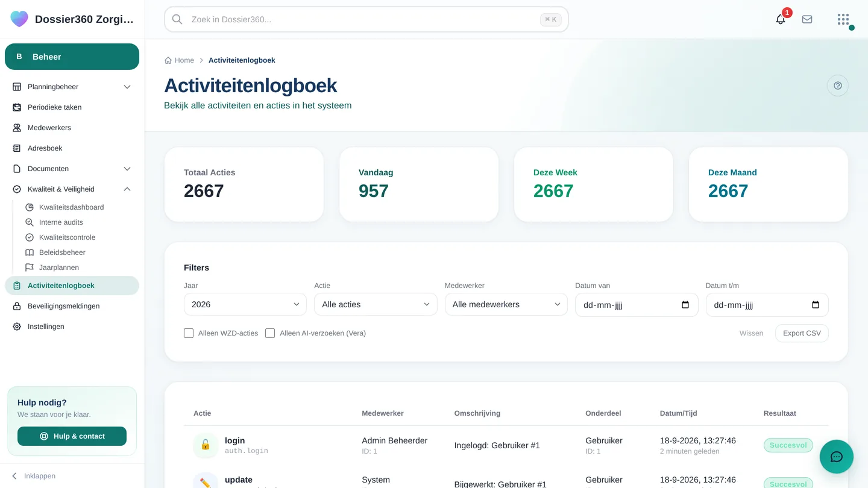Open the notifications bell
This screenshot has width=868, height=488.
[x=781, y=19]
